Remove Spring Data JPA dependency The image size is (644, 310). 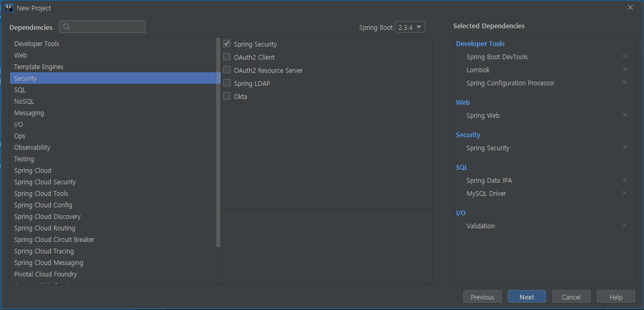click(x=624, y=180)
